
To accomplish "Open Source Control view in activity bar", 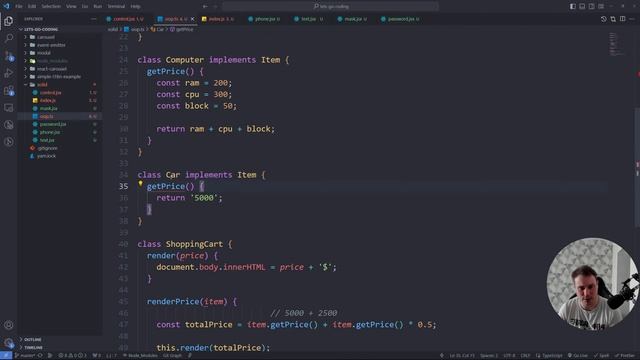I will point(9,56).
